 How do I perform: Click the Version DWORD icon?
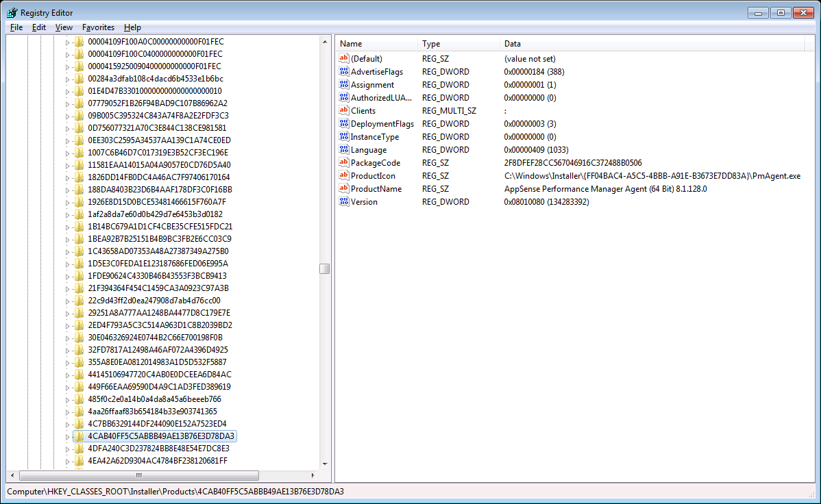(x=344, y=201)
